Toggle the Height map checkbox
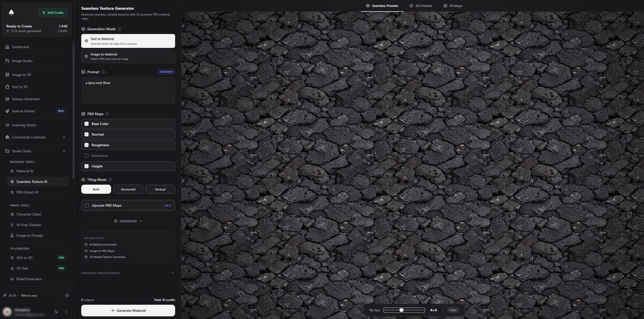 (86, 166)
